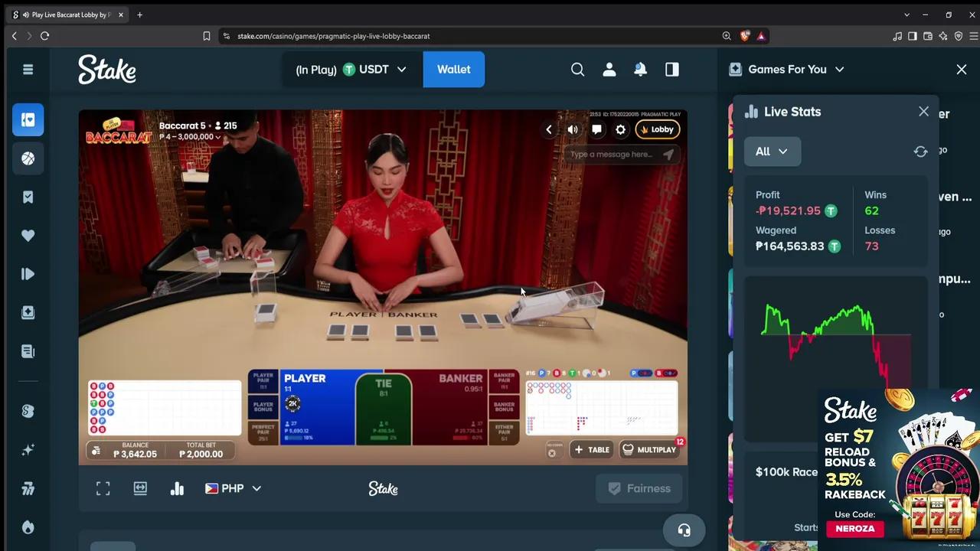Screen dimensions: 980x551
Task: Open the sparkle icon in sidebar
Action: coord(28,450)
